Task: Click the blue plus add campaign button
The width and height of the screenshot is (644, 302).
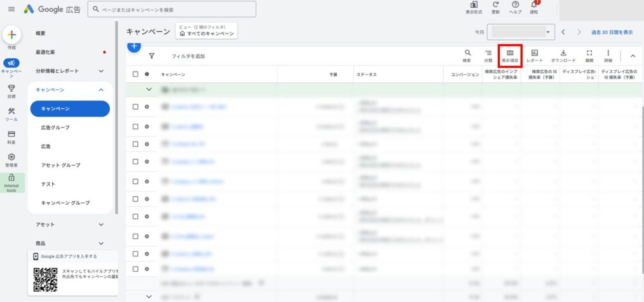Action: click(133, 46)
